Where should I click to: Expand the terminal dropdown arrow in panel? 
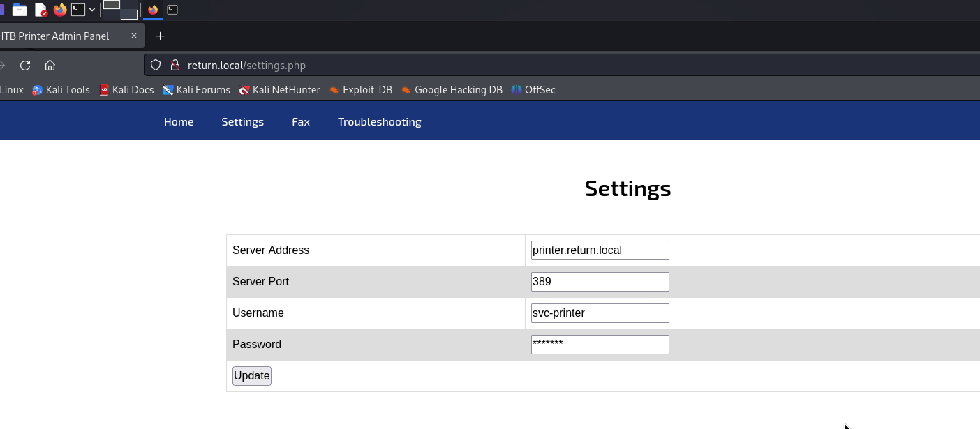tap(92, 10)
